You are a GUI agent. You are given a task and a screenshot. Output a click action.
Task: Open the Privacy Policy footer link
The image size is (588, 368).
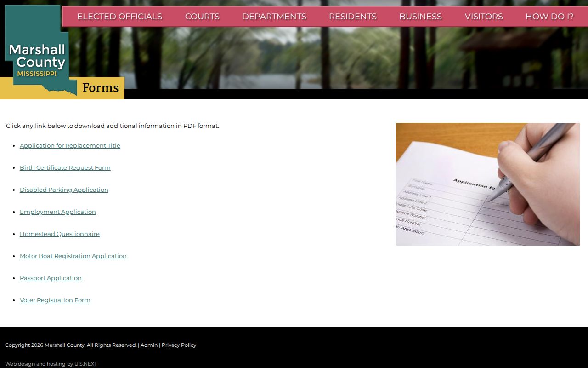(x=179, y=345)
